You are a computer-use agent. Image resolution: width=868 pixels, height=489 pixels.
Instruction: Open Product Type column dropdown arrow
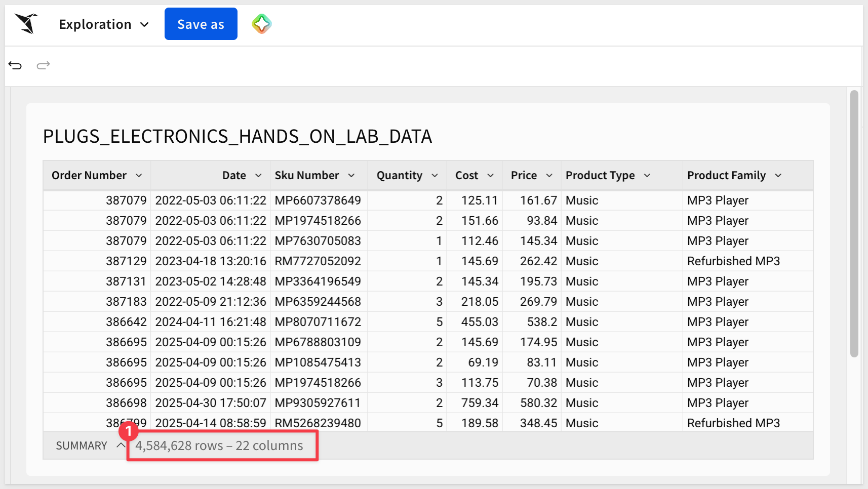pyautogui.click(x=647, y=175)
